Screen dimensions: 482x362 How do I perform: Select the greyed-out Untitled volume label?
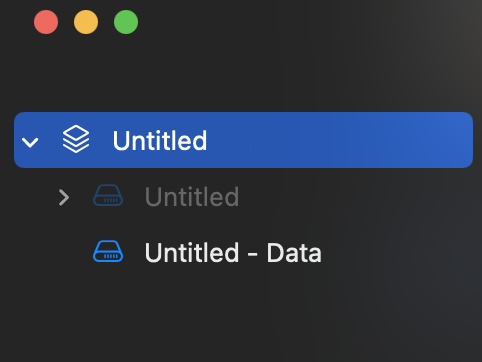(192, 196)
